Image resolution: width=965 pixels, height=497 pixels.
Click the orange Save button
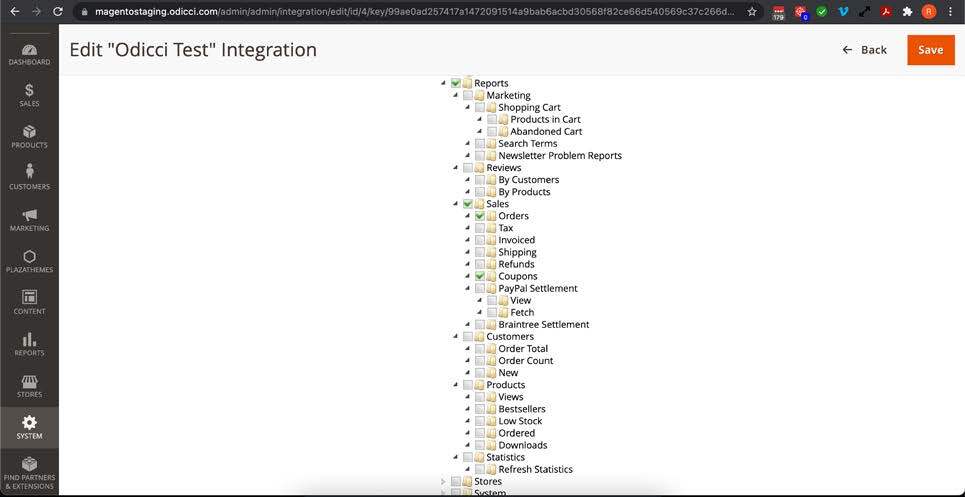pyautogui.click(x=930, y=50)
